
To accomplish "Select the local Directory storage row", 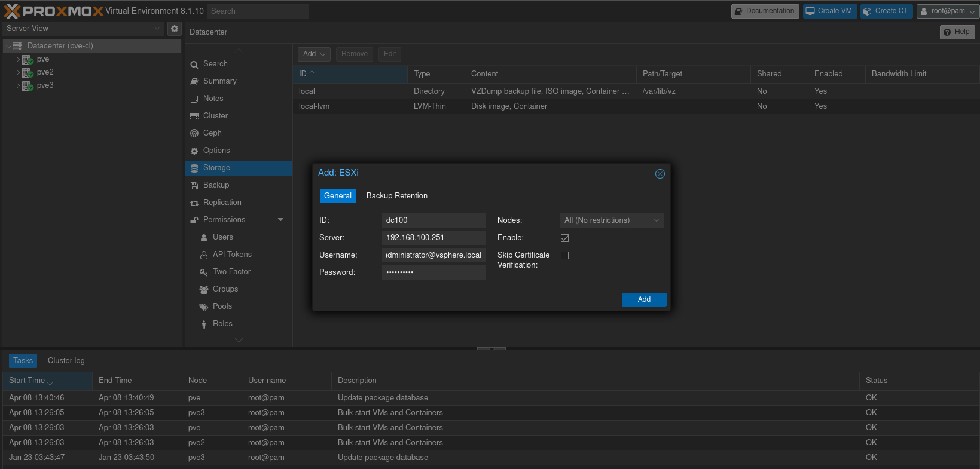I will click(636, 91).
